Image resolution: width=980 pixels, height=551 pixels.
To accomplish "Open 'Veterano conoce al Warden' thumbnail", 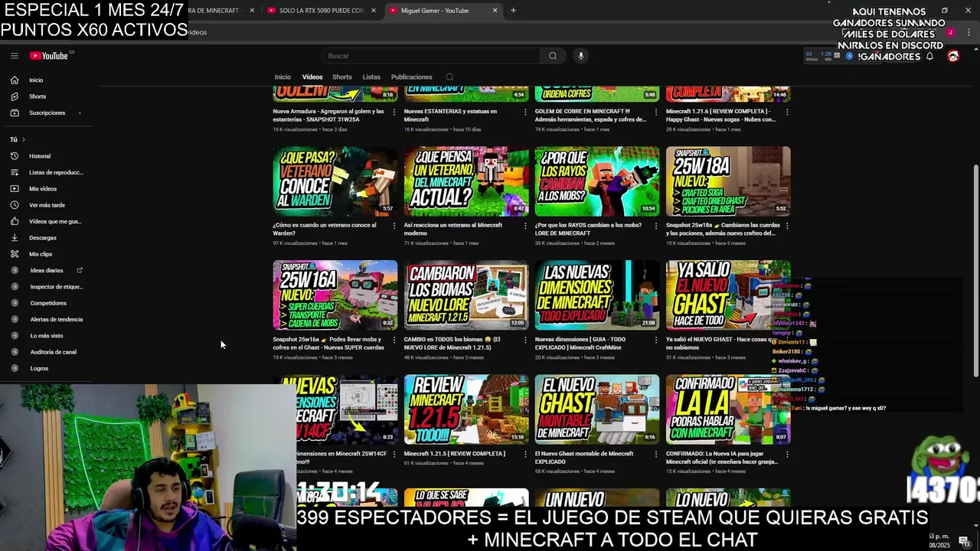I will pos(335,181).
